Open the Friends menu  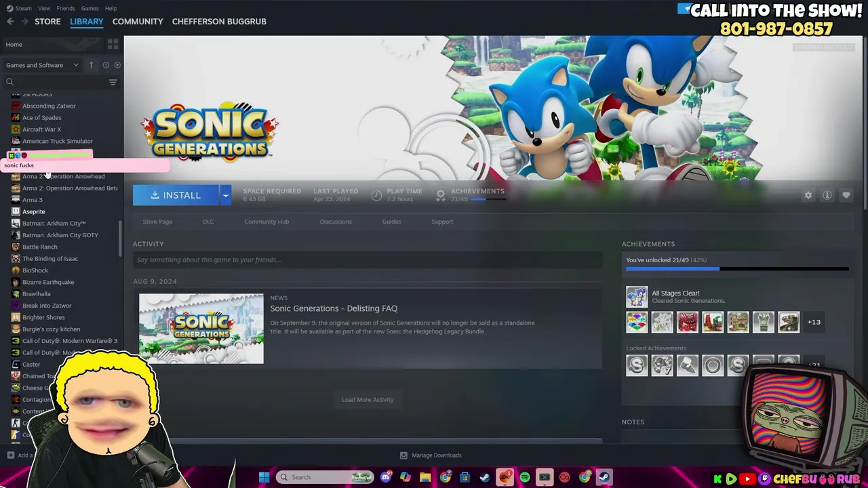point(66,8)
